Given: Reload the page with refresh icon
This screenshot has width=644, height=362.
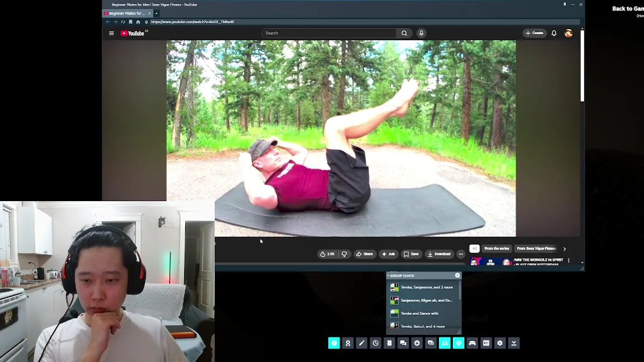Looking at the screenshot, I should tap(123, 22).
